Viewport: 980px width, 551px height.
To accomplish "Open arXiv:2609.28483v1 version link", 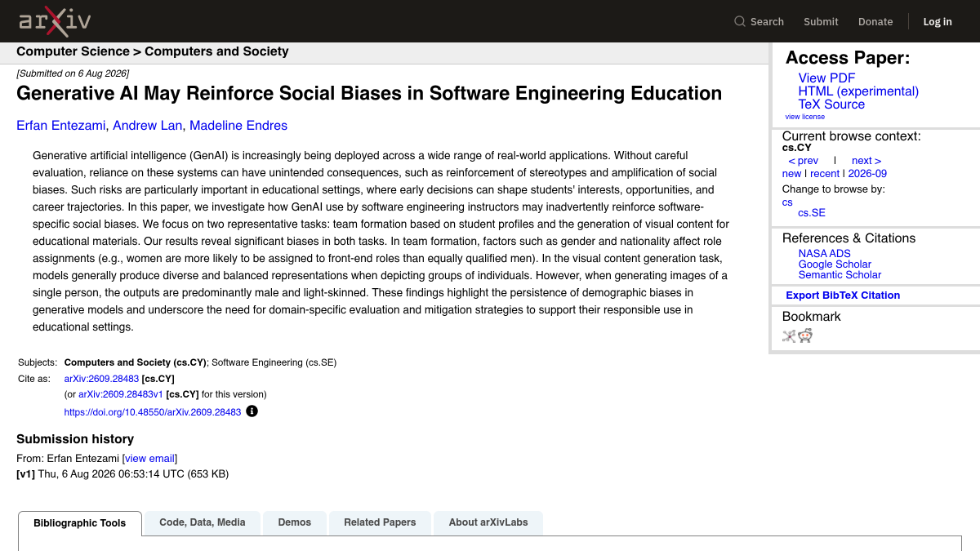I will [x=121, y=394].
